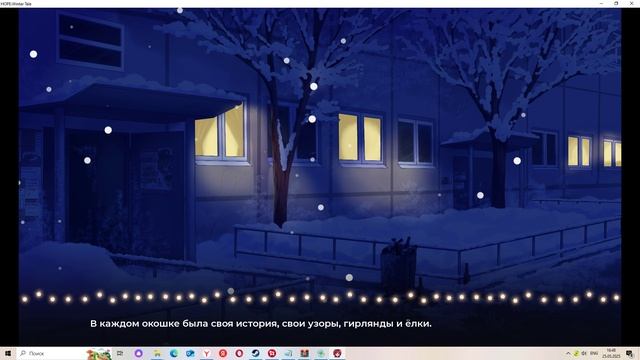The width and height of the screenshot is (640, 360).
Task: Open File Explorer from the taskbar
Action: coord(157,353)
